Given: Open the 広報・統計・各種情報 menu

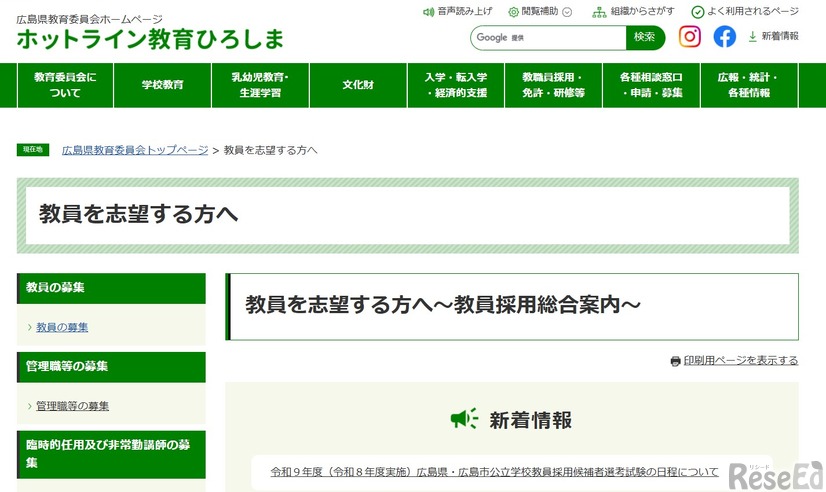Looking at the screenshot, I should pos(749,85).
